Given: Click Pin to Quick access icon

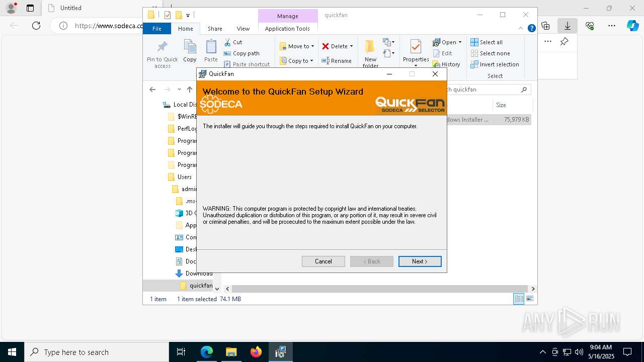Looking at the screenshot, I should tap(162, 47).
